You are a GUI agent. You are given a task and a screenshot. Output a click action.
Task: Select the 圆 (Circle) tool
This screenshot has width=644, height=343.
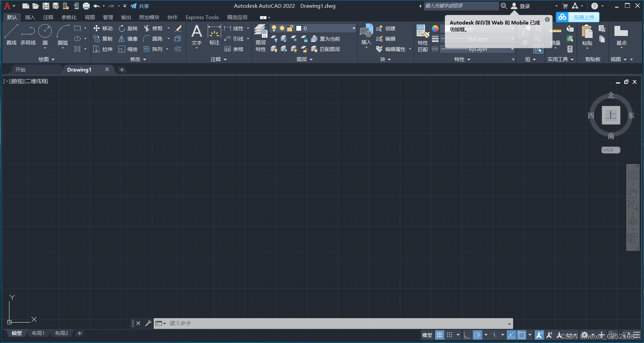[x=45, y=35]
